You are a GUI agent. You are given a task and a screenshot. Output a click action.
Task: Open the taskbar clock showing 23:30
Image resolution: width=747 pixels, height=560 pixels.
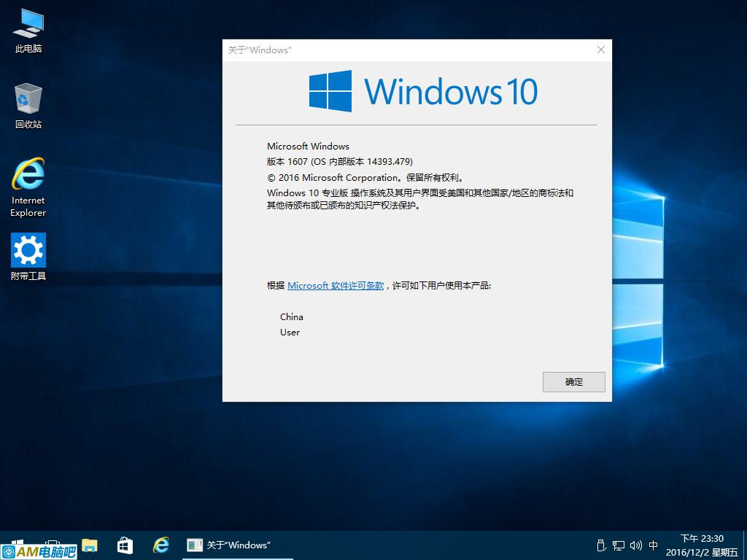click(x=702, y=545)
